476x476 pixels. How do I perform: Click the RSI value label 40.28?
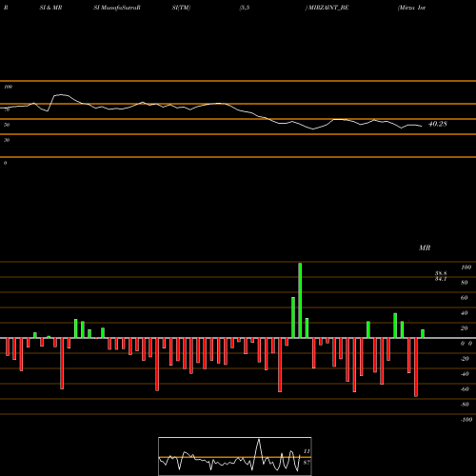pyautogui.click(x=438, y=124)
